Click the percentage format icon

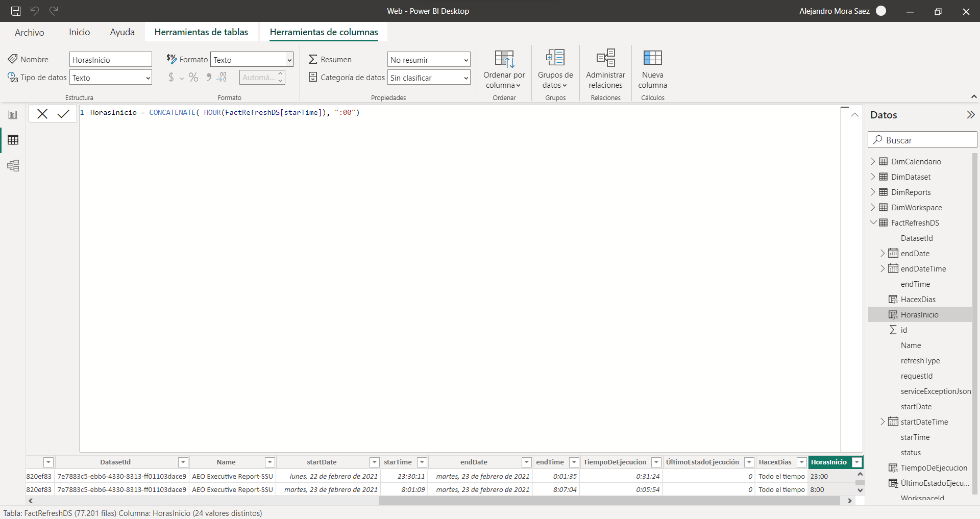coord(193,78)
